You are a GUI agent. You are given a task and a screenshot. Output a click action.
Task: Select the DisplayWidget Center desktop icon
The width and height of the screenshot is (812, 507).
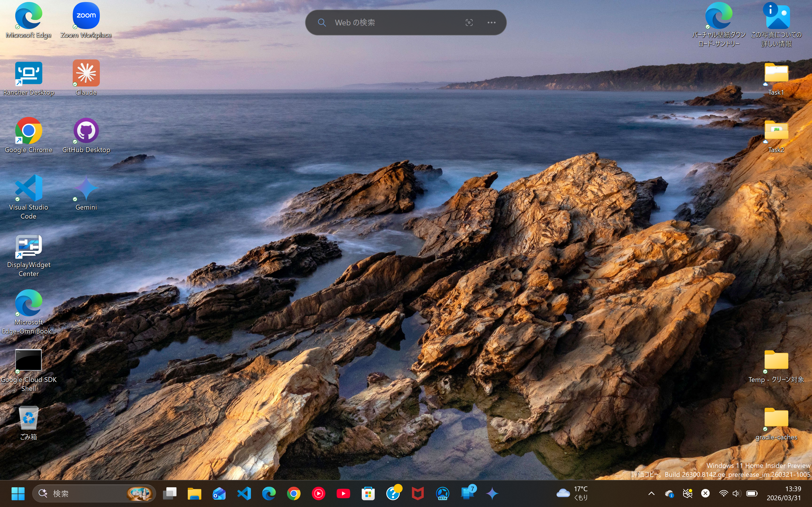coord(28,246)
